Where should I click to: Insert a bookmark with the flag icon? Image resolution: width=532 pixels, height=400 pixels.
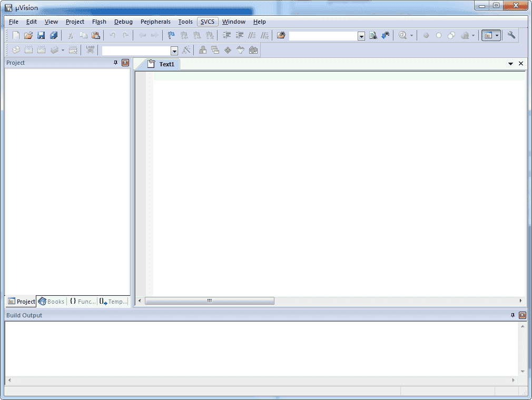click(171, 35)
